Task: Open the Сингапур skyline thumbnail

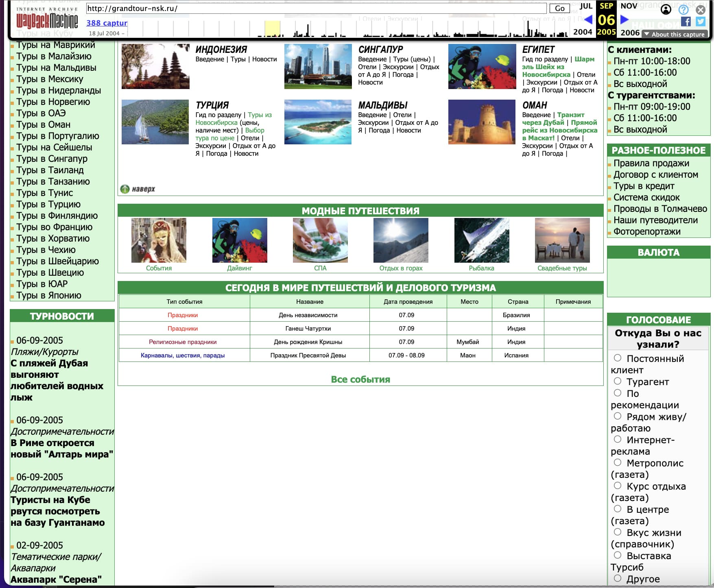Action: pyautogui.click(x=318, y=66)
